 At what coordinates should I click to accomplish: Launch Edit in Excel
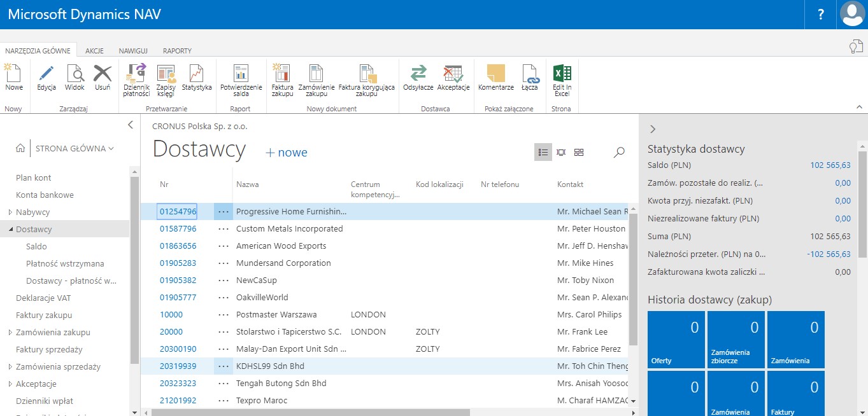pos(561,80)
